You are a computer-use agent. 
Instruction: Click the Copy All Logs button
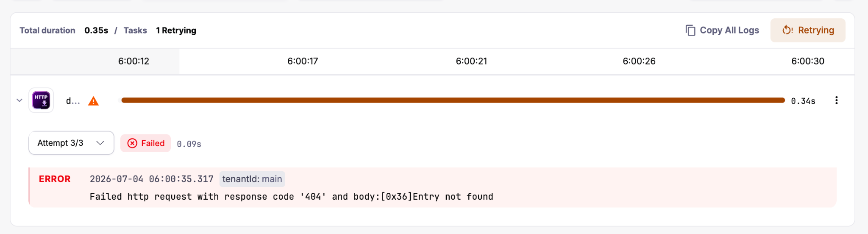pyautogui.click(x=722, y=30)
